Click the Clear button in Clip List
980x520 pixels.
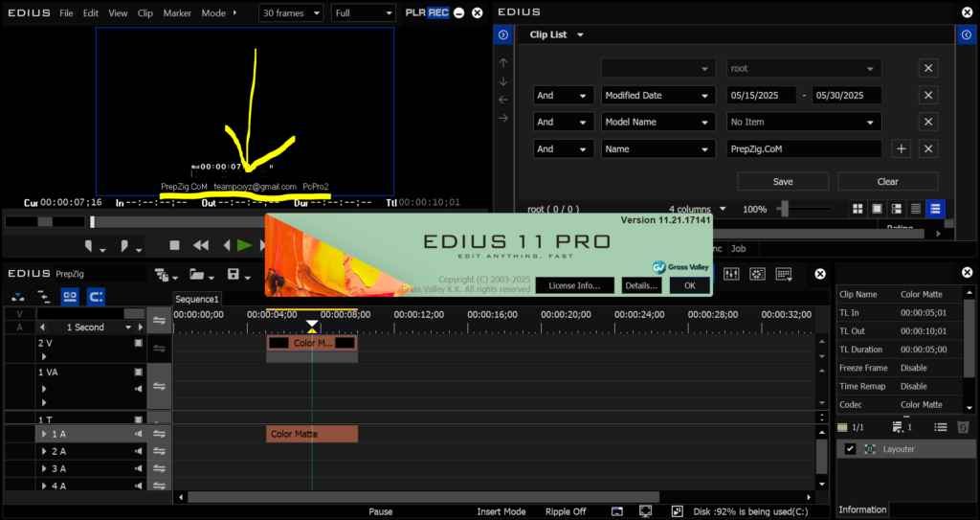click(x=887, y=181)
